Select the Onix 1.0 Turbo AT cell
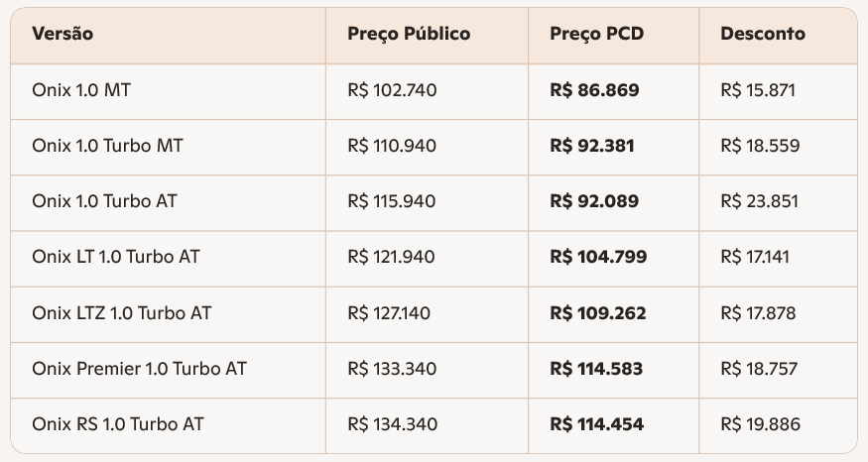 point(105,201)
